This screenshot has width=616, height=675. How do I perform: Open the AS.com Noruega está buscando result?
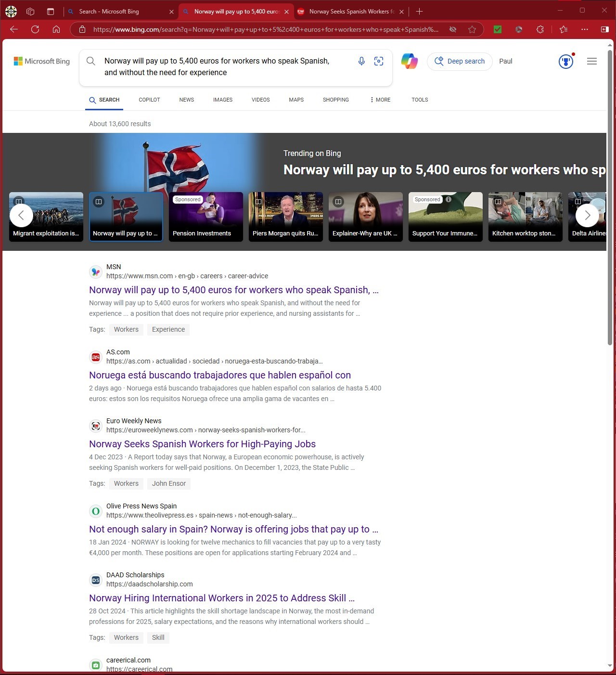[220, 375]
